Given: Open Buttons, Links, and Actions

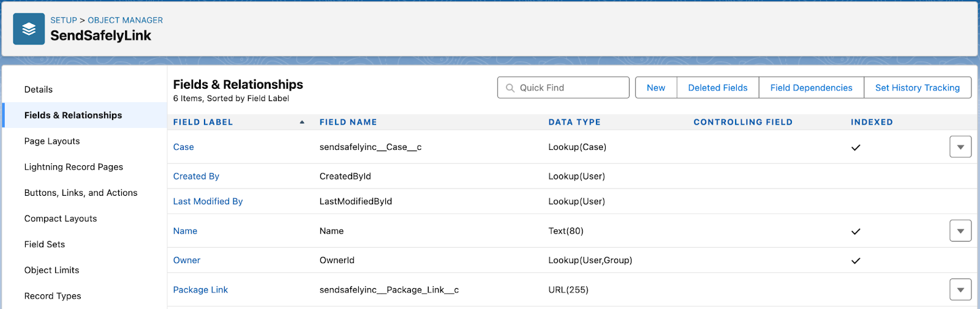Looking at the screenshot, I should coord(81,193).
